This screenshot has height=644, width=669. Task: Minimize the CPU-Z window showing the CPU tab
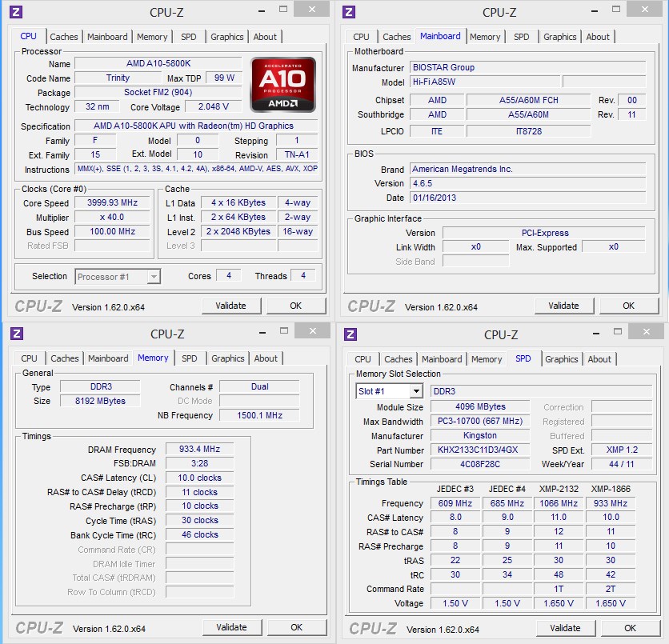tap(262, 10)
